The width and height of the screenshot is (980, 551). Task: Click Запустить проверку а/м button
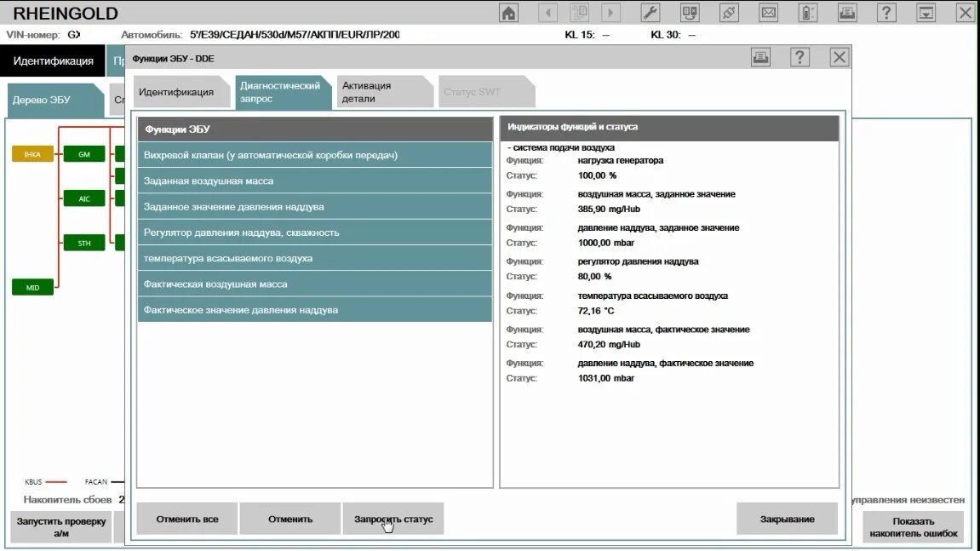(60, 527)
